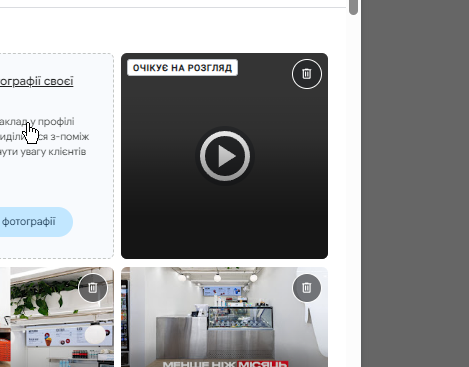469x367 pixels.
Task: Click the text line ending 'у профілі'
Action: pyautogui.click(x=37, y=121)
